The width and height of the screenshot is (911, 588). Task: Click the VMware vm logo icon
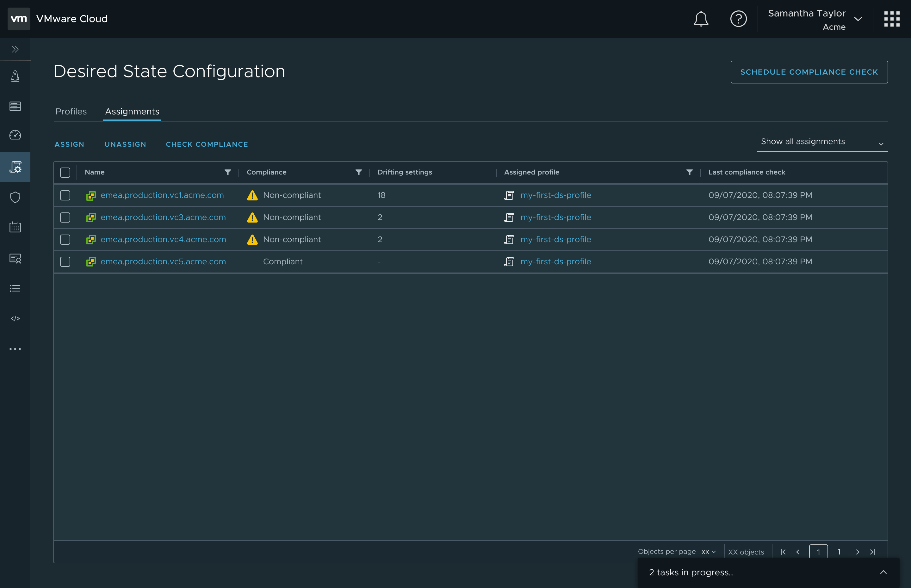pyautogui.click(x=19, y=19)
